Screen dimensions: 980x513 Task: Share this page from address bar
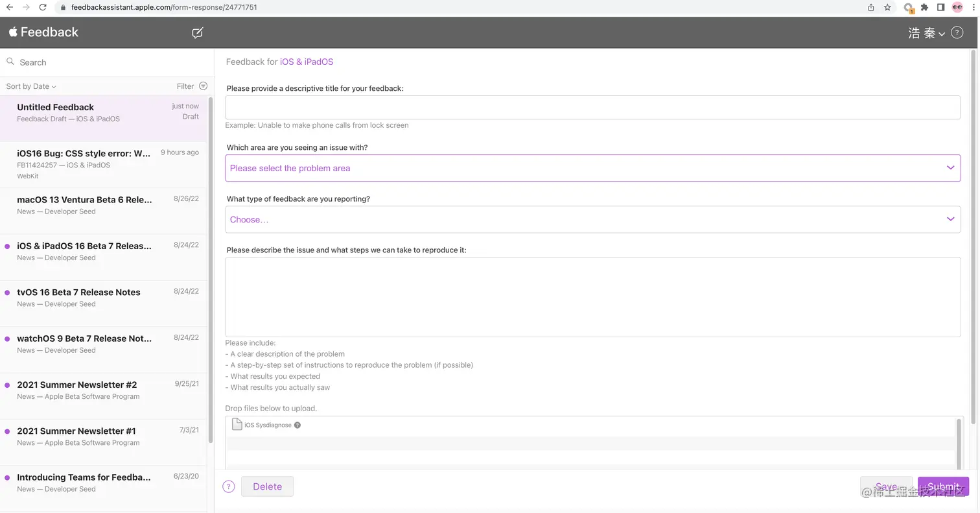click(871, 7)
